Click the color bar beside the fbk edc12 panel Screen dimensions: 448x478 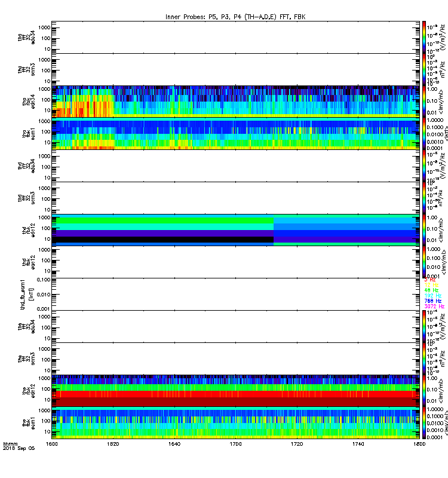tap(424, 391)
